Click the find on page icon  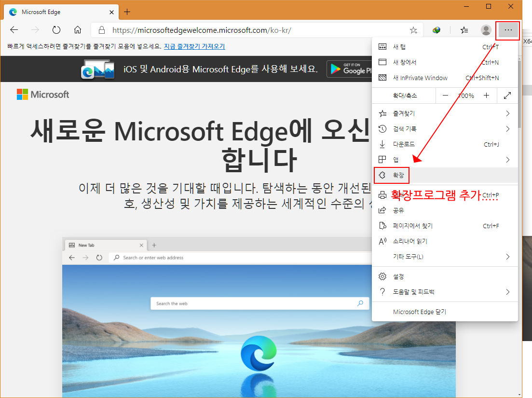[382, 226]
